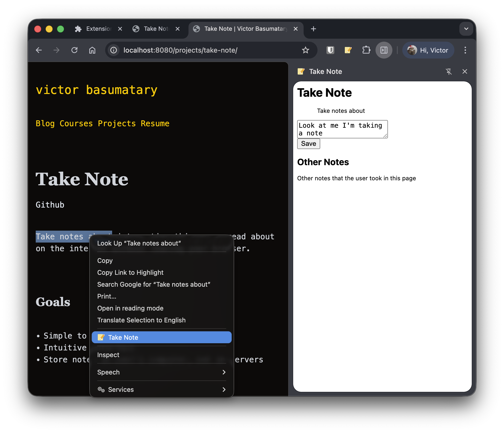The width and height of the screenshot is (504, 433).
Task: Open the Github link
Action: point(50,205)
